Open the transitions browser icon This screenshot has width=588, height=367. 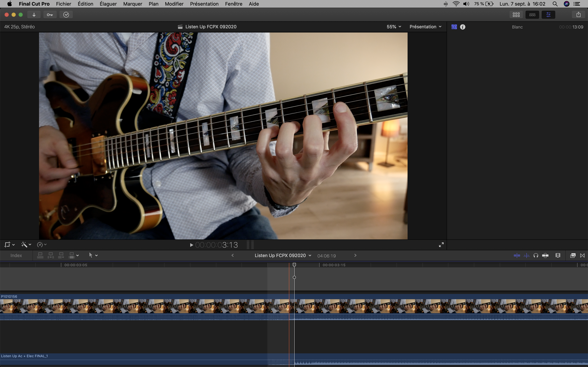(x=582, y=255)
